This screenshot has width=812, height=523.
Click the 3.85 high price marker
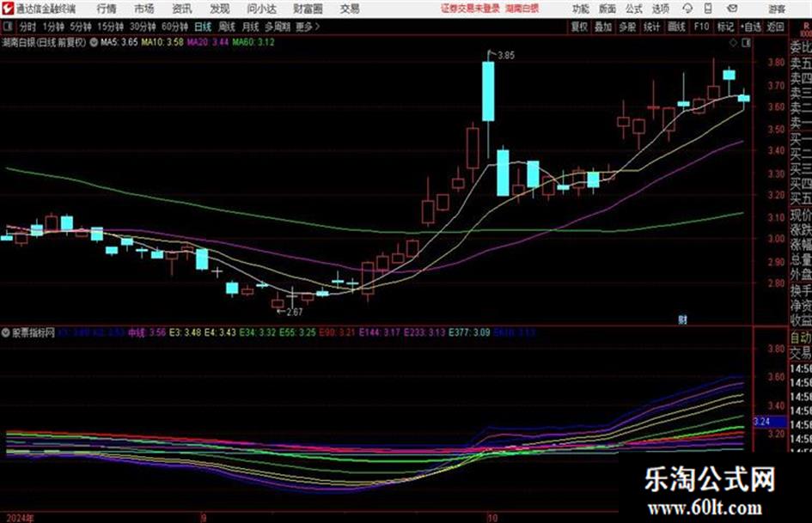click(506, 56)
